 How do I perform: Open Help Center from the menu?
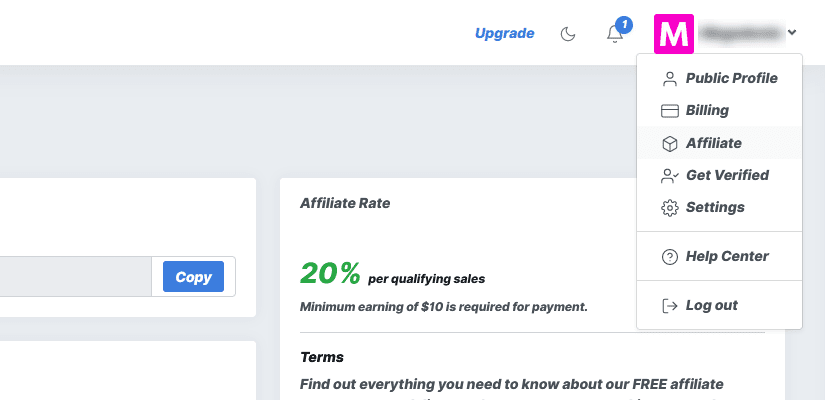[719, 256]
